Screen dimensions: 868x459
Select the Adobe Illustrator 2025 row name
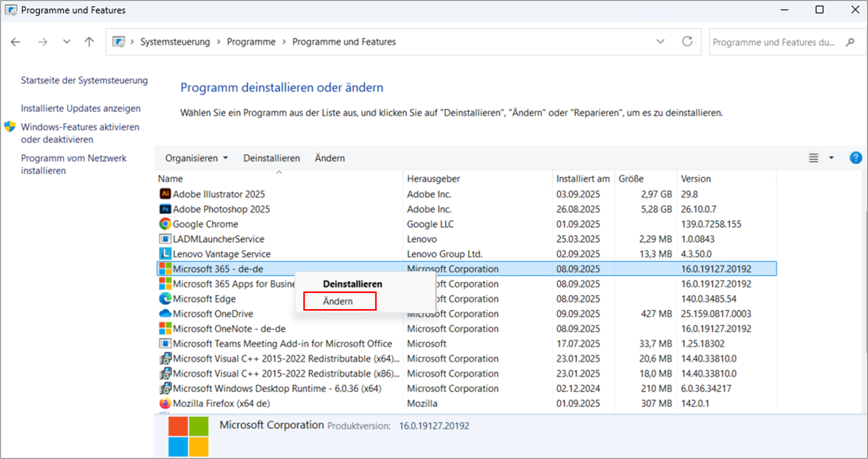click(219, 194)
